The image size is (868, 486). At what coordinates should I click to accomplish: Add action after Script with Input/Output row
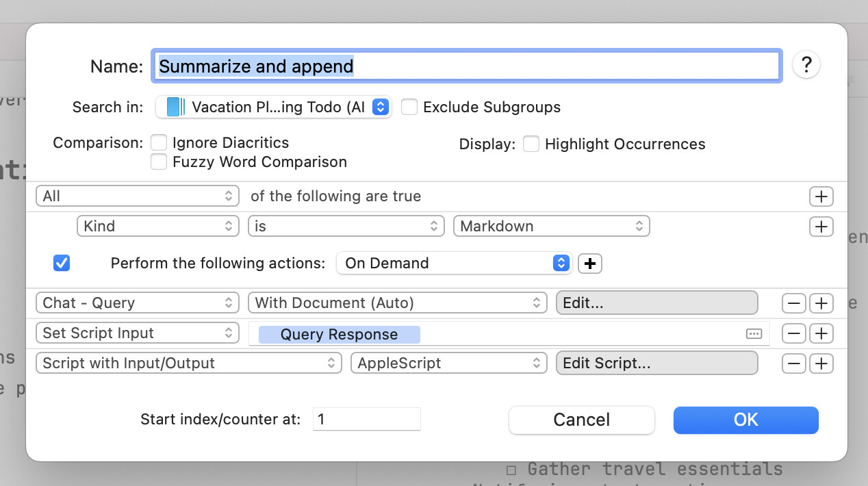[x=821, y=363]
